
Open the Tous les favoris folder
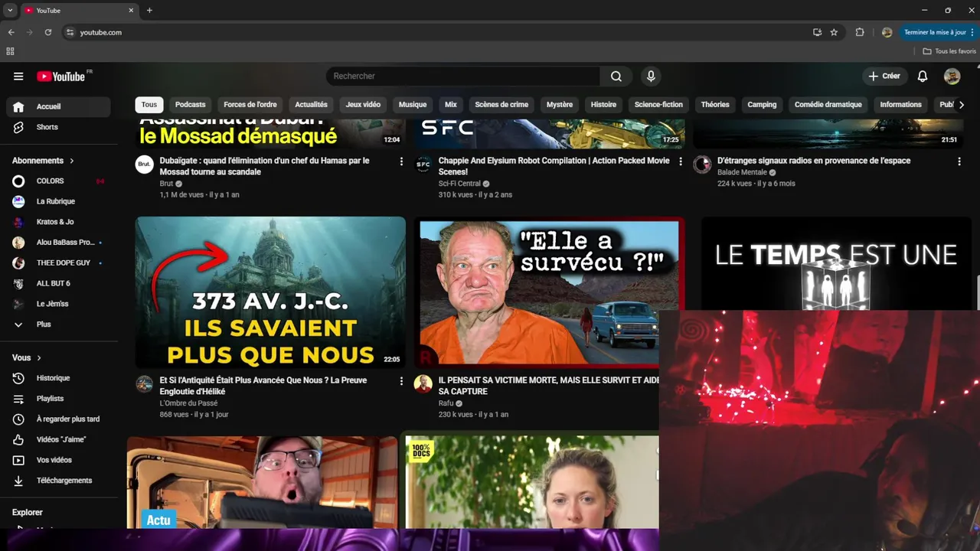(949, 51)
